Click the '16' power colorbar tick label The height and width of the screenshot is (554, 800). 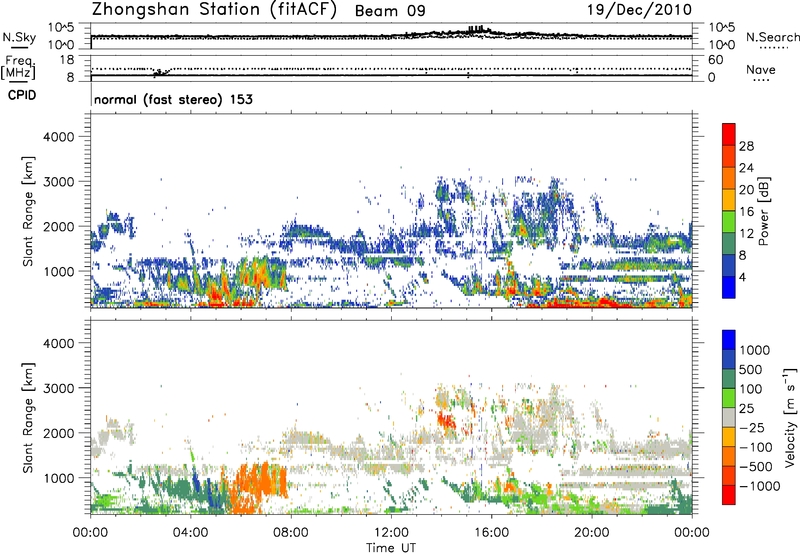pos(746,212)
